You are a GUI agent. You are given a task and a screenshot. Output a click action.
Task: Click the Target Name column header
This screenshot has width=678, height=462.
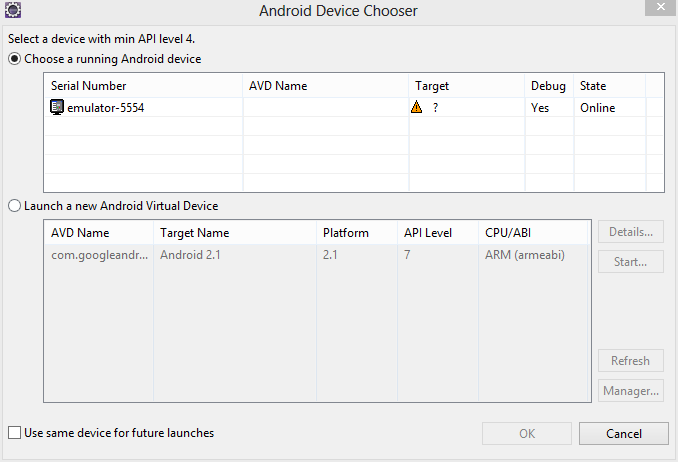point(235,233)
